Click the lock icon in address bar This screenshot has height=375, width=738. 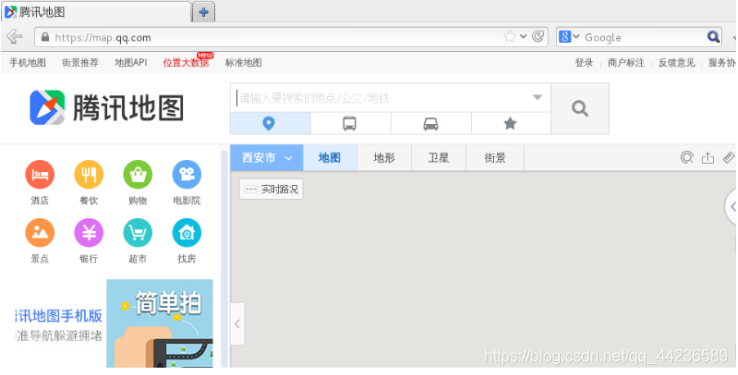pos(45,37)
